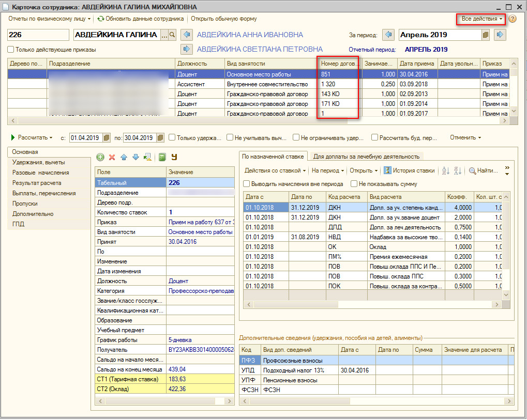Toggle Выводить начисления вне периода checkbox
The height and width of the screenshot is (420, 527).
247,183
